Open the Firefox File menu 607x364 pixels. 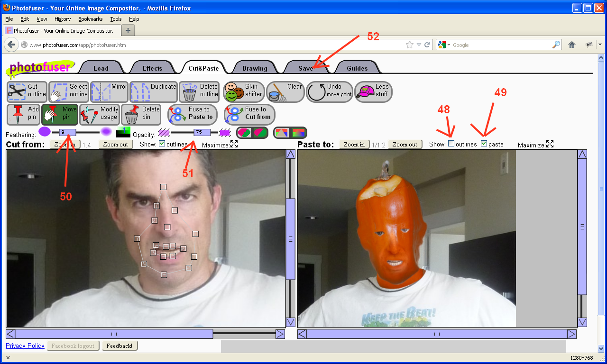[x=9, y=19]
